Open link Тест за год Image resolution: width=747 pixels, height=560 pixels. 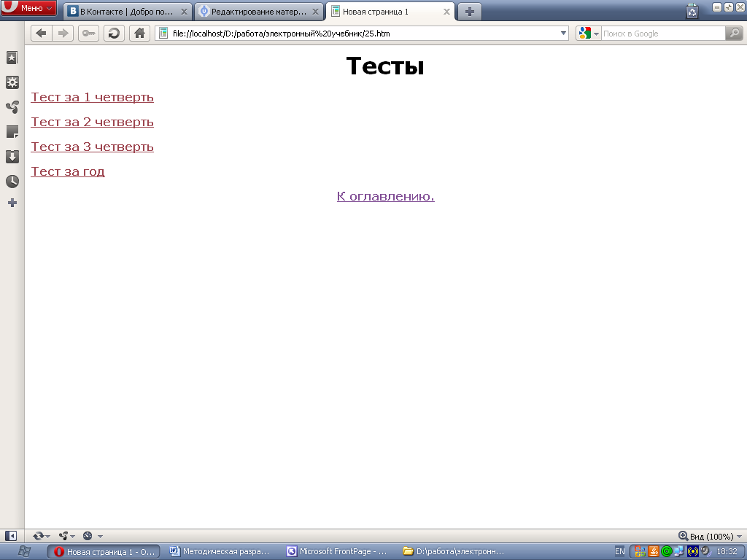coord(68,171)
